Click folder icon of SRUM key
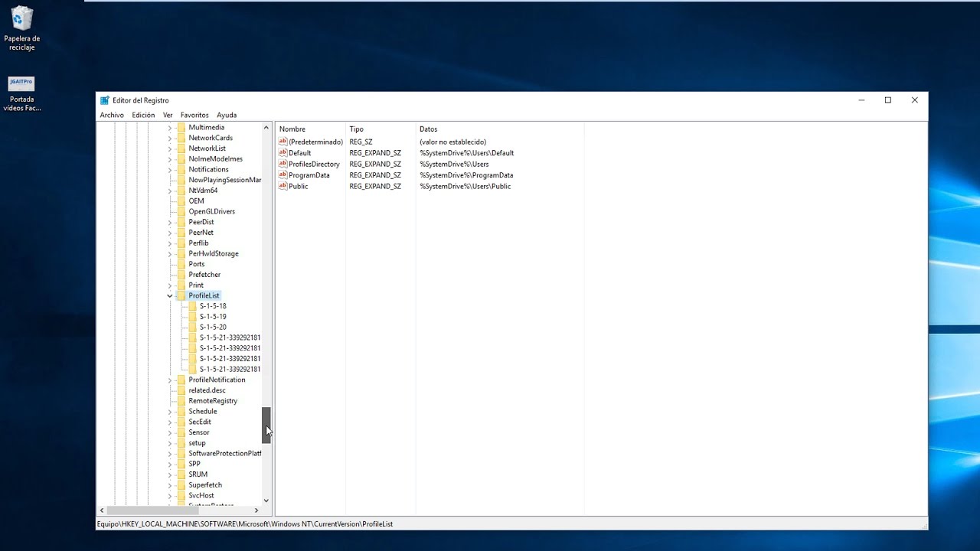 point(181,474)
